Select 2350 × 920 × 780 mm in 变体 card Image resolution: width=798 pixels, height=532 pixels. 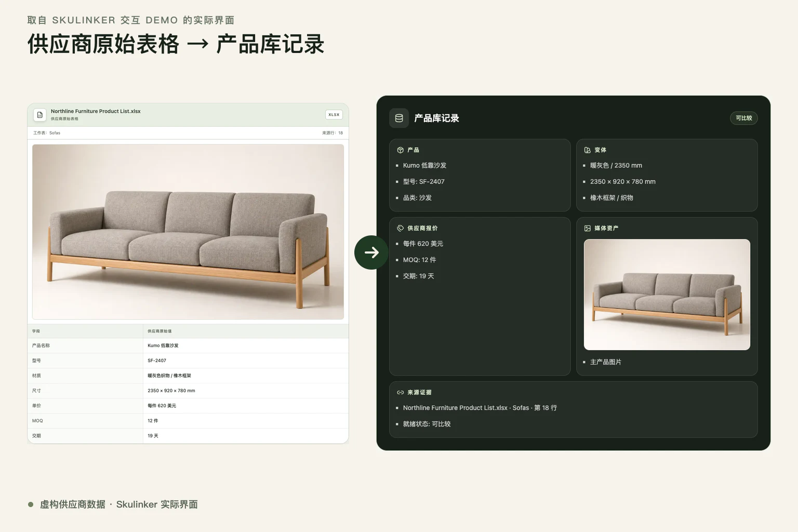click(623, 182)
